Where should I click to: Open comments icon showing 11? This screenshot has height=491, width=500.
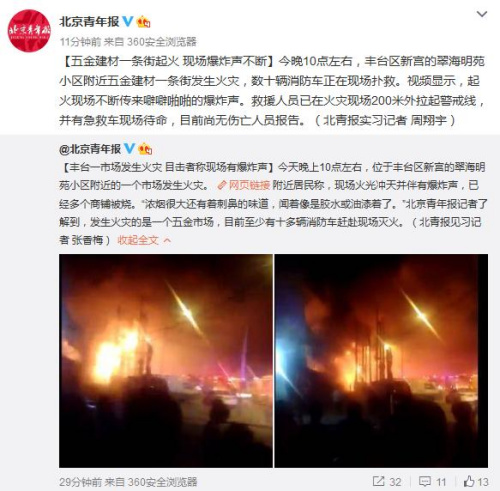[x=432, y=482]
